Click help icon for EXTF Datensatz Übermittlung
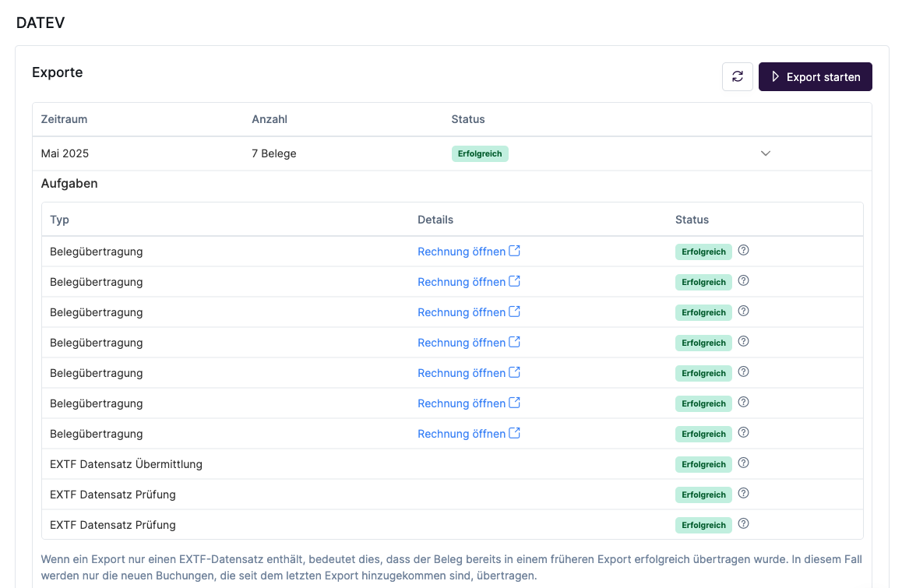 click(x=743, y=463)
